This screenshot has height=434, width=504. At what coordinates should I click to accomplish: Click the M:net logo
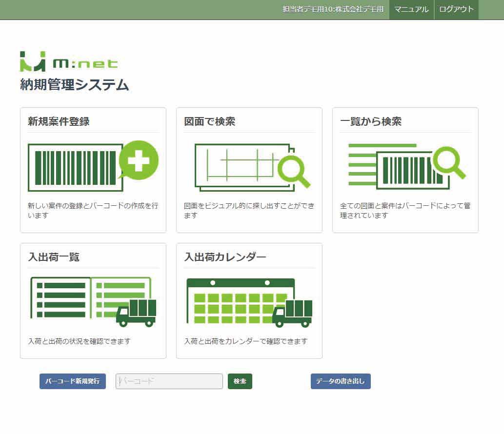click(69, 61)
